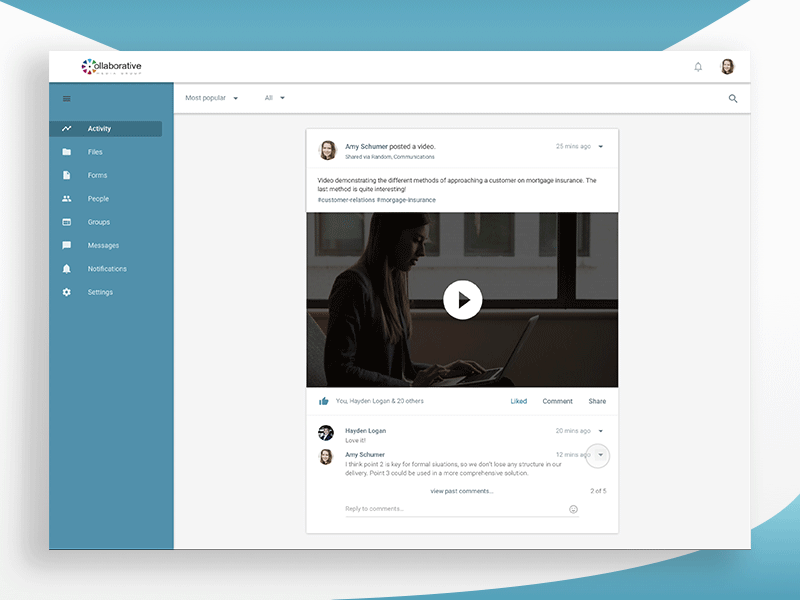Open search with the magnifier icon

click(733, 98)
